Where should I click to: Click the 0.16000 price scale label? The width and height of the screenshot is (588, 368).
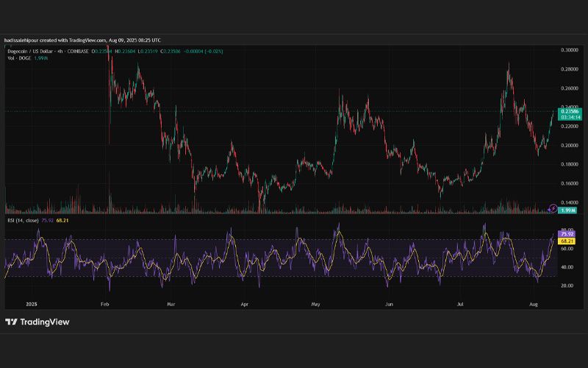[569, 183]
